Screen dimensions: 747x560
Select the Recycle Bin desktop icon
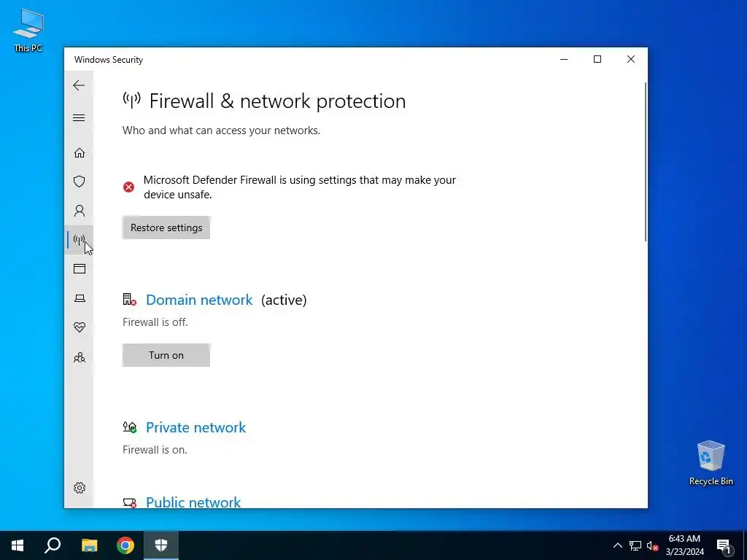711,463
